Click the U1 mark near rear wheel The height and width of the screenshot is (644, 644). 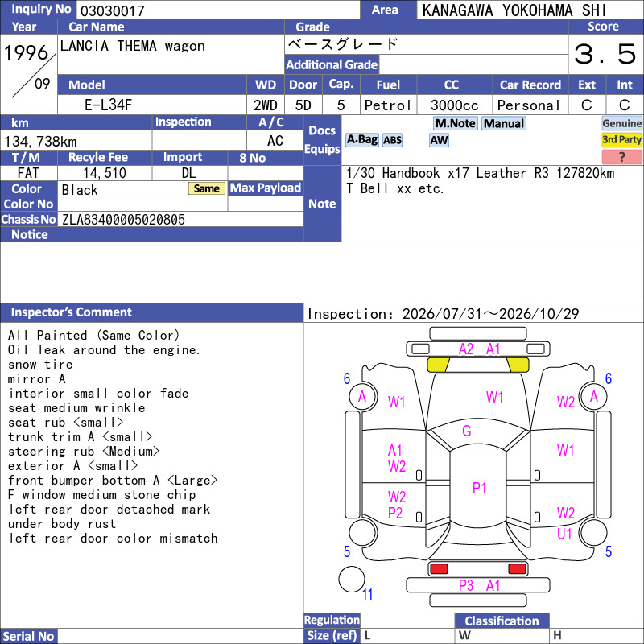[x=564, y=534]
